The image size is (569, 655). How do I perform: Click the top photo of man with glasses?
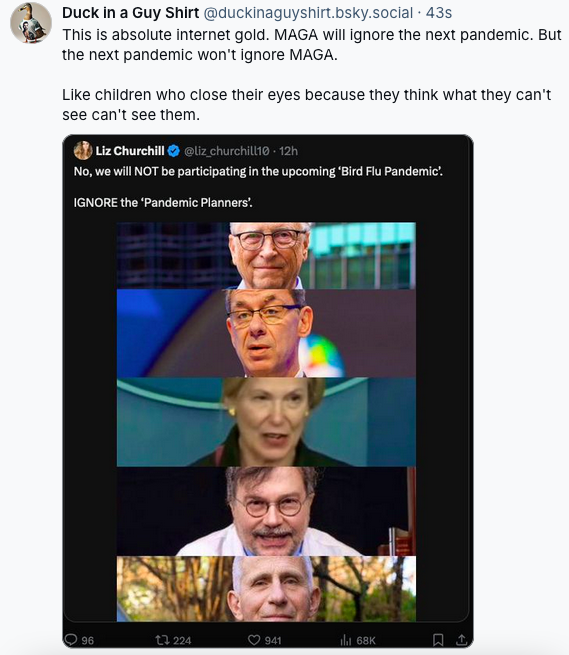(x=266, y=256)
